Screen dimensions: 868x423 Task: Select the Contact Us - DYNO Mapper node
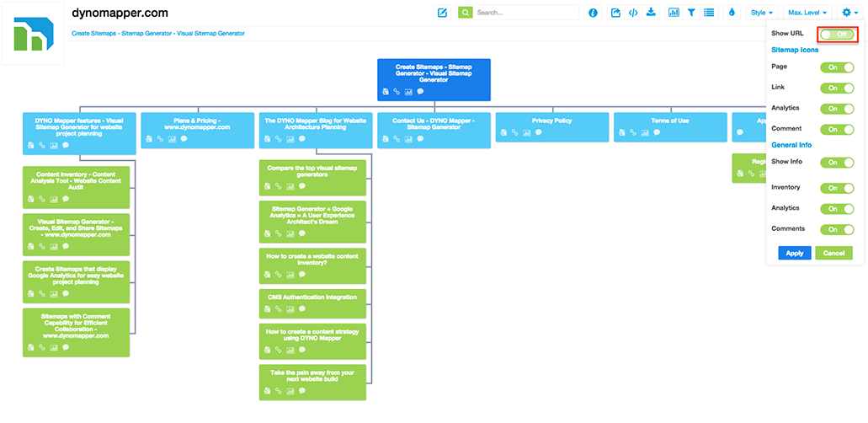pyautogui.click(x=434, y=131)
